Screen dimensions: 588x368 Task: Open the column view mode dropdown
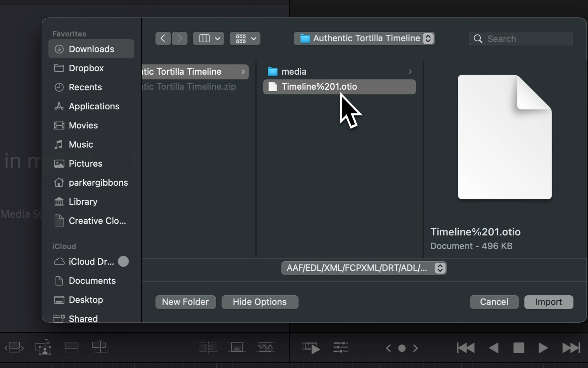[x=209, y=39]
